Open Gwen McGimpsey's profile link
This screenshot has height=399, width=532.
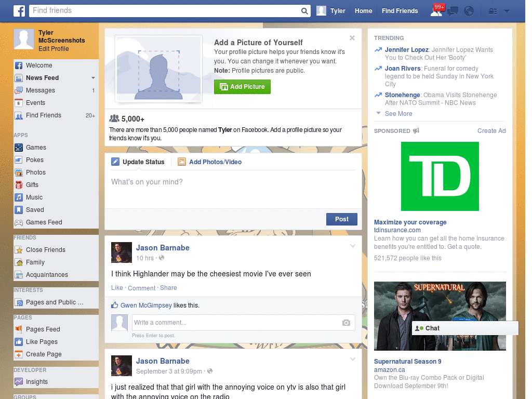146,305
